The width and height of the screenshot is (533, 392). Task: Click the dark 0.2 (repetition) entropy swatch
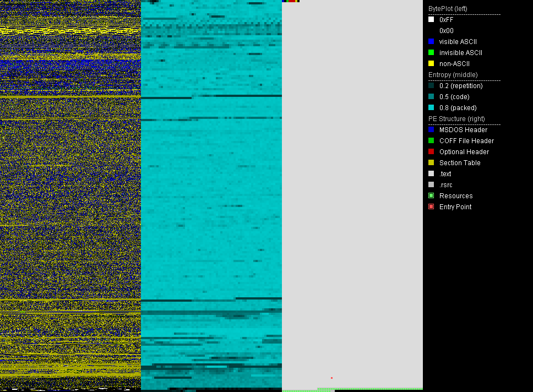431,86
